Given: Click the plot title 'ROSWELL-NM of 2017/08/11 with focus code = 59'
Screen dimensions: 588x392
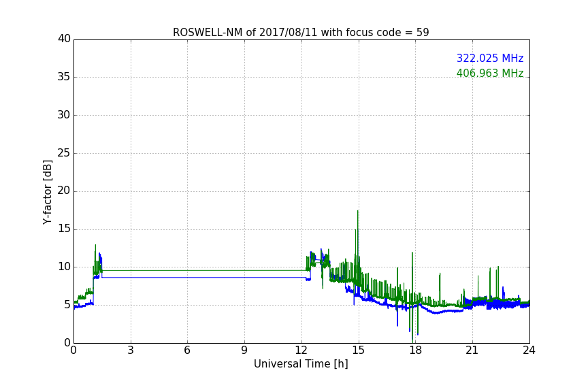Looking at the screenshot, I should (301, 32).
